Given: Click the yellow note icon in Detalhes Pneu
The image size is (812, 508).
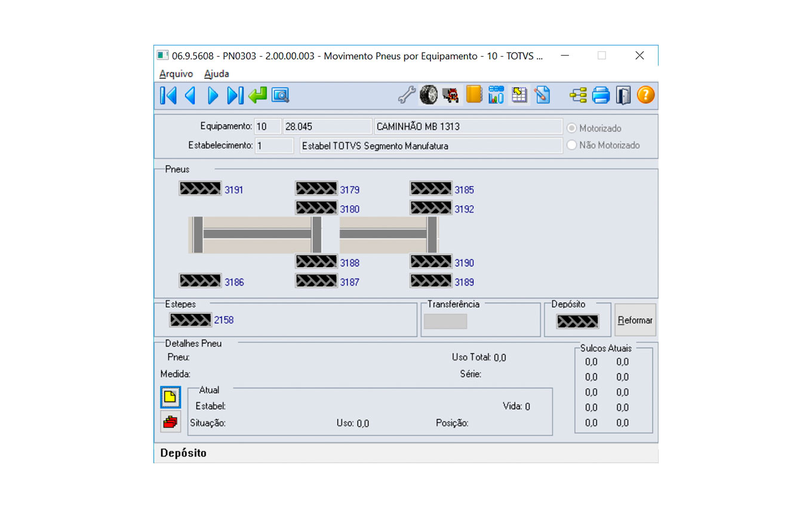Looking at the screenshot, I should click(x=170, y=397).
